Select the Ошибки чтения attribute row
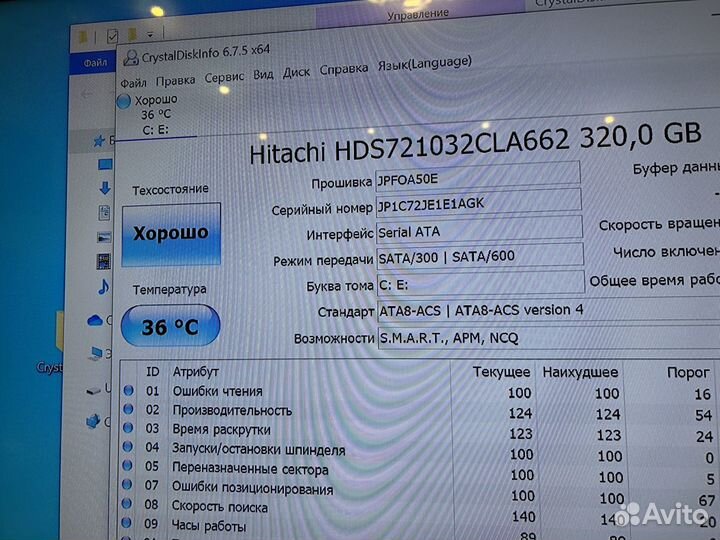The width and height of the screenshot is (720, 540). coord(418,392)
